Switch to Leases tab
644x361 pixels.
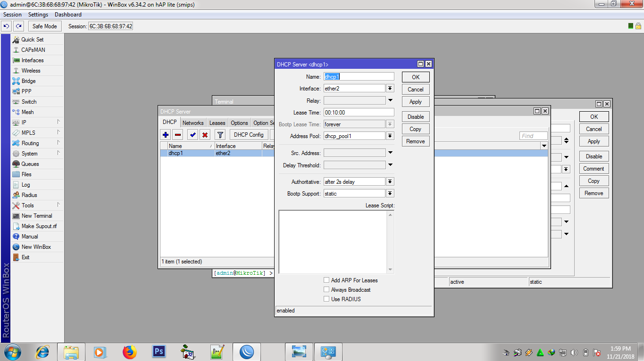(217, 123)
